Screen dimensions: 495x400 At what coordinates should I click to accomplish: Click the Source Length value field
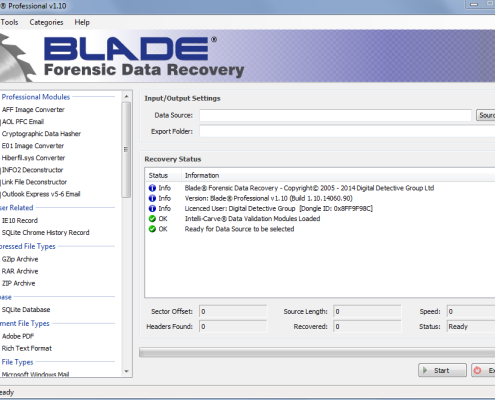(x=367, y=311)
